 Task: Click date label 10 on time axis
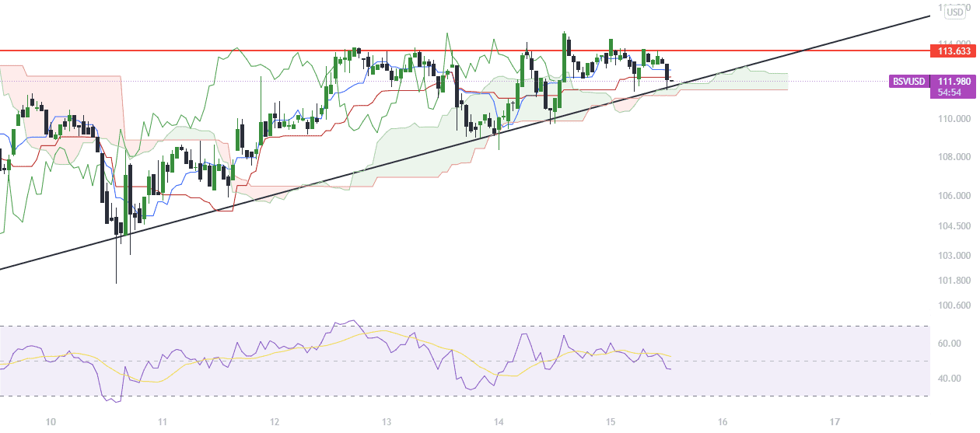(x=51, y=422)
